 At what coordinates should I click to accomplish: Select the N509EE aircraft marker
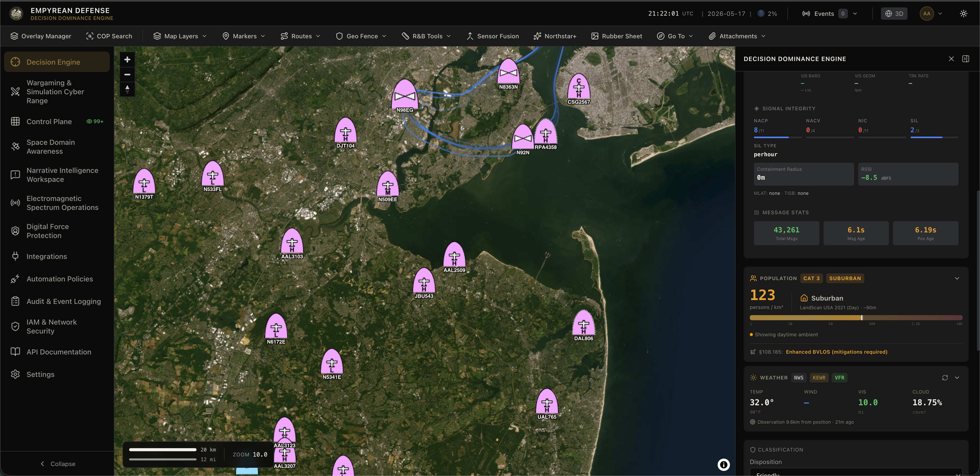(388, 186)
